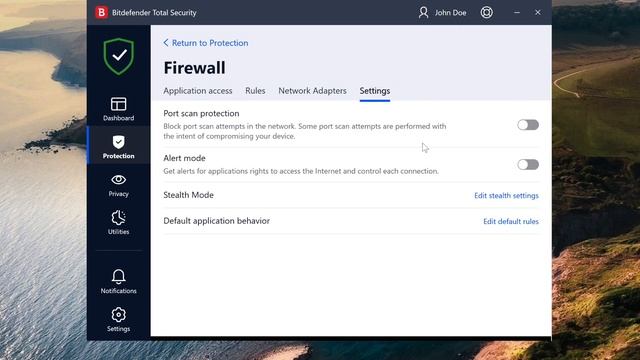Minimize the Bitdefender window
The height and width of the screenshot is (360, 640).
click(517, 13)
